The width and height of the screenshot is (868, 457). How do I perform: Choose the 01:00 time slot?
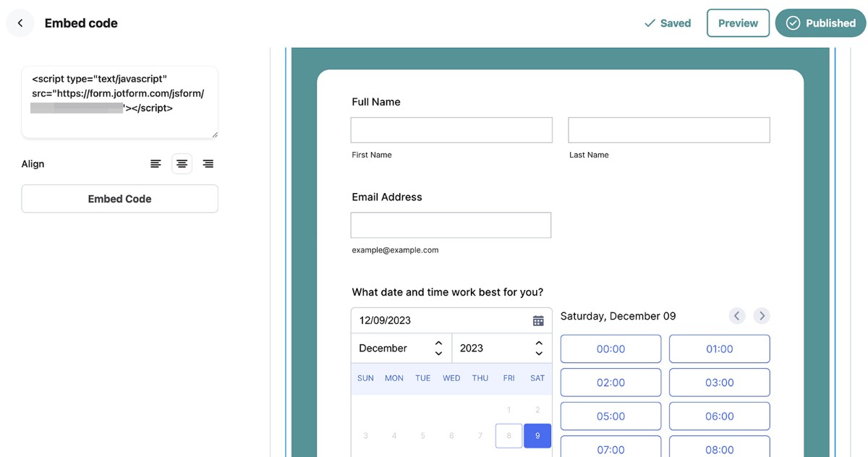pos(720,349)
